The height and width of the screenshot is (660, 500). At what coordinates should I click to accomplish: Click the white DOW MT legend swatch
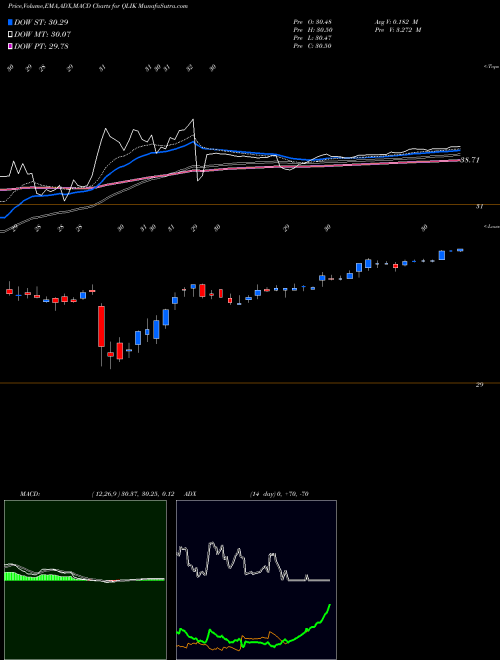pyautogui.click(x=11, y=34)
